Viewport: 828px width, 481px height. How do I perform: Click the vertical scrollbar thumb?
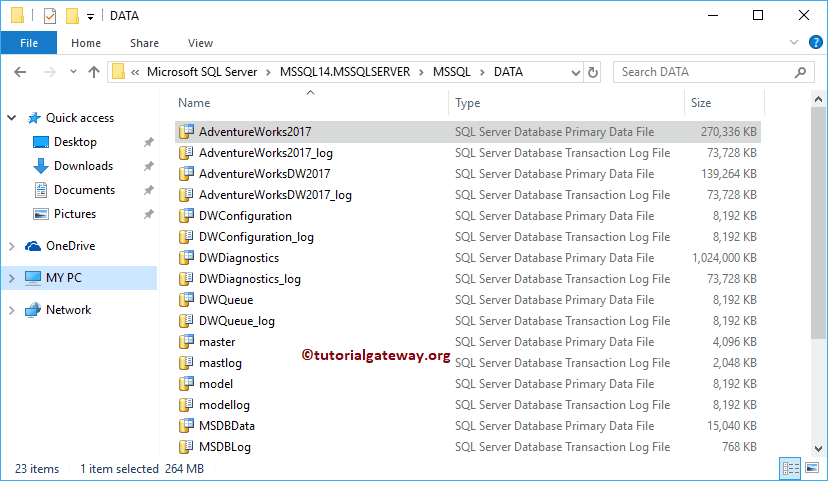(x=818, y=223)
